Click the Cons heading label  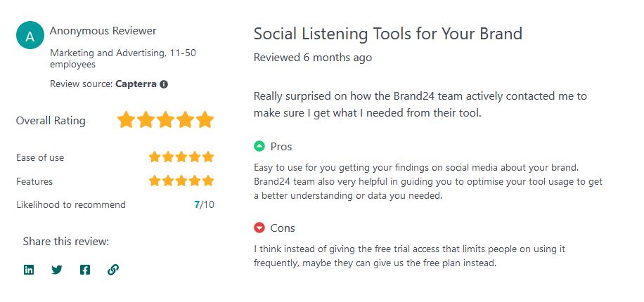[283, 228]
